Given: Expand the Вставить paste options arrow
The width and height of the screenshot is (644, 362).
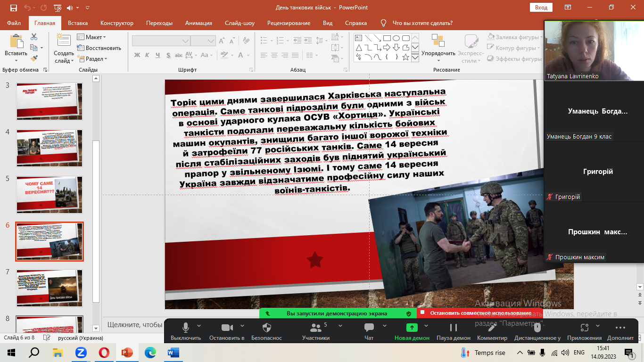Looking at the screenshot, I should pyautogui.click(x=16, y=60).
